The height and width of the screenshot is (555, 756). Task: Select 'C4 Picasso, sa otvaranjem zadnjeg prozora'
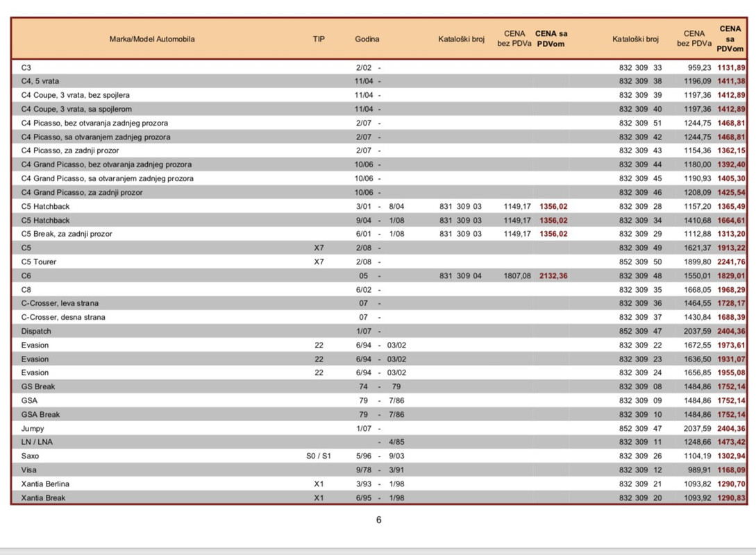click(x=96, y=137)
